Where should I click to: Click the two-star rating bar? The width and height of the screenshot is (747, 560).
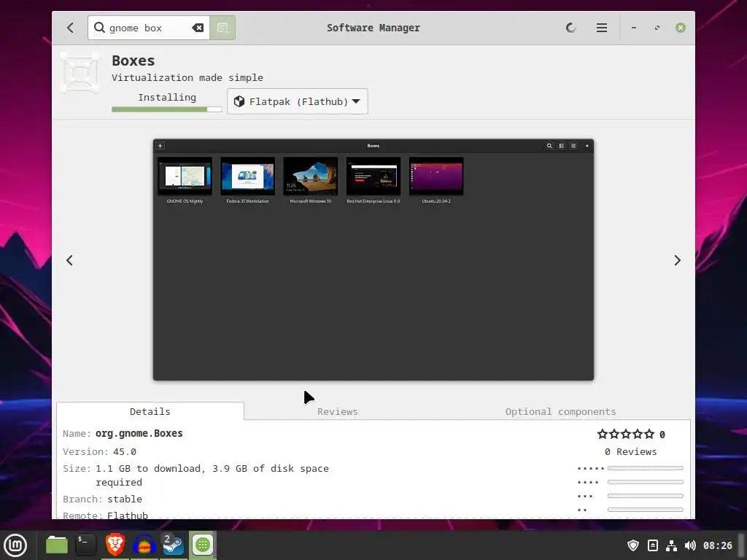pyautogui.click(x=645, y=510)
